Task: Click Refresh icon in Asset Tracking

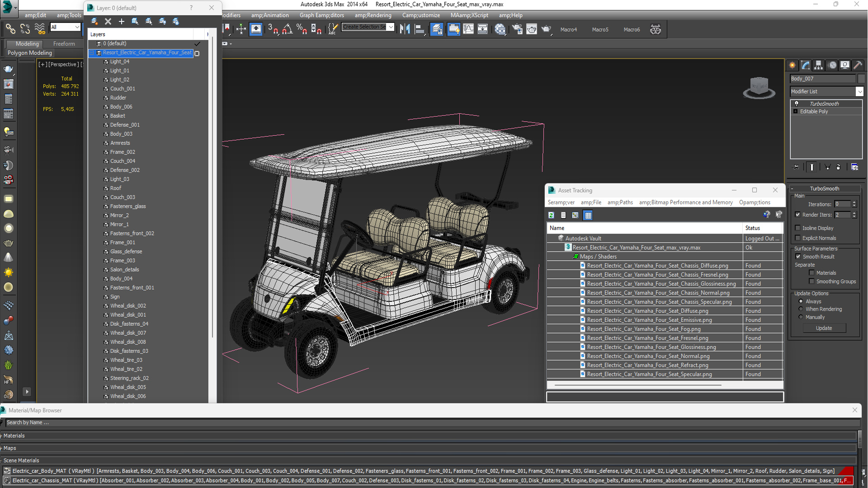Action: click(551, 216)
